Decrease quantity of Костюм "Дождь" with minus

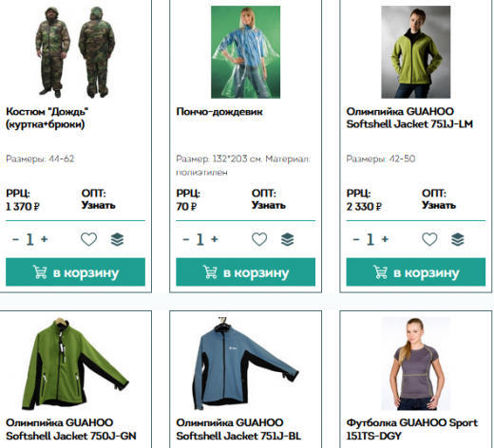click(x=15, y=239)
